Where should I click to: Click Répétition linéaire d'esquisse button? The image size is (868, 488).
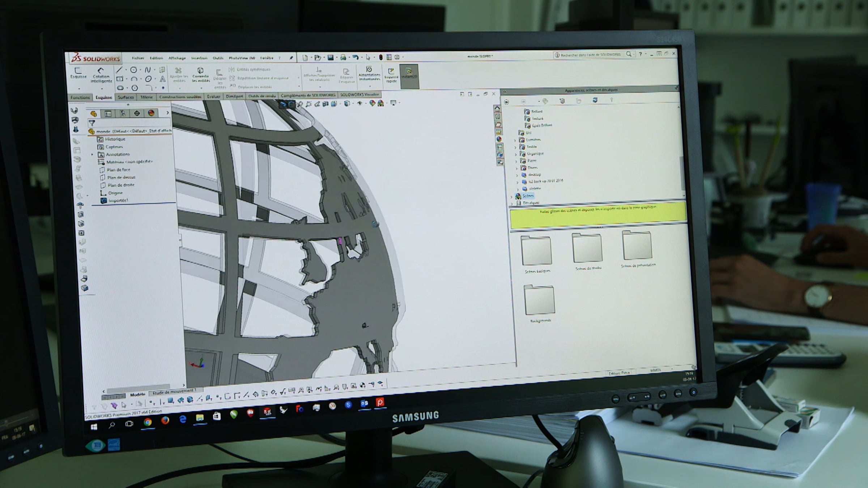[x=259, y=78]
